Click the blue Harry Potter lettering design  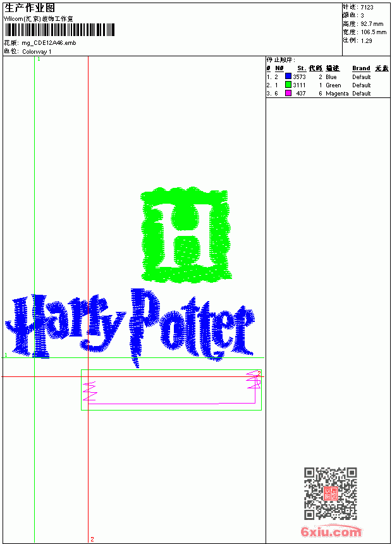pyautogui.click(x=130, y=327)
